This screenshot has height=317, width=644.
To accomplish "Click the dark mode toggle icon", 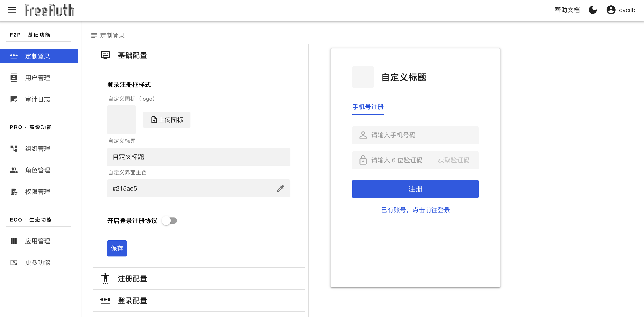I will 593,10.
